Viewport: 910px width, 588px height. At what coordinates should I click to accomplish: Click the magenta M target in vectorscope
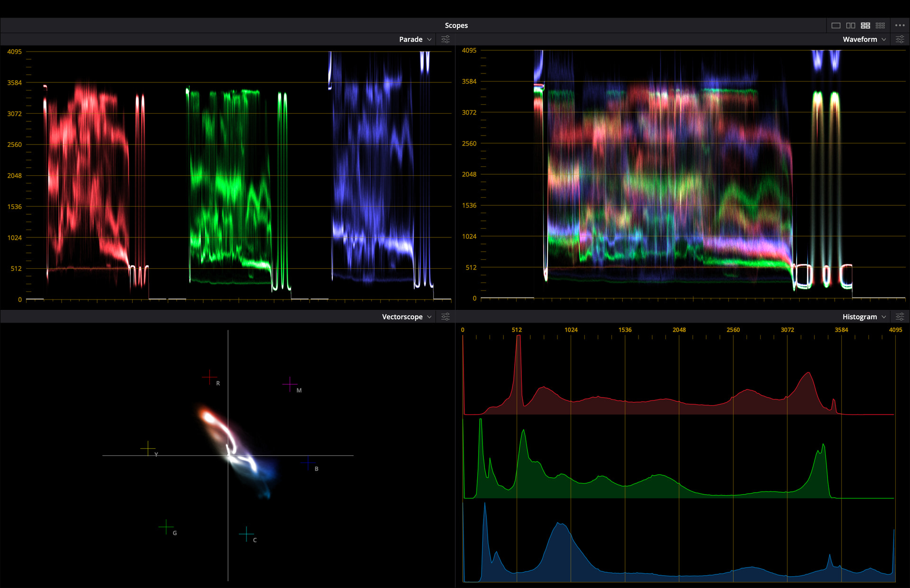[x=290, y=384]
